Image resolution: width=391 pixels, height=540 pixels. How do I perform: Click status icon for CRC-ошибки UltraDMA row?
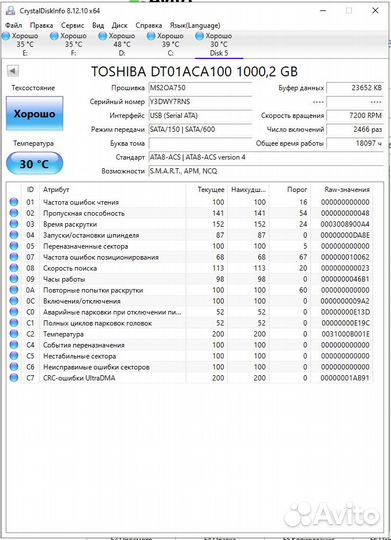pos(14,378)
